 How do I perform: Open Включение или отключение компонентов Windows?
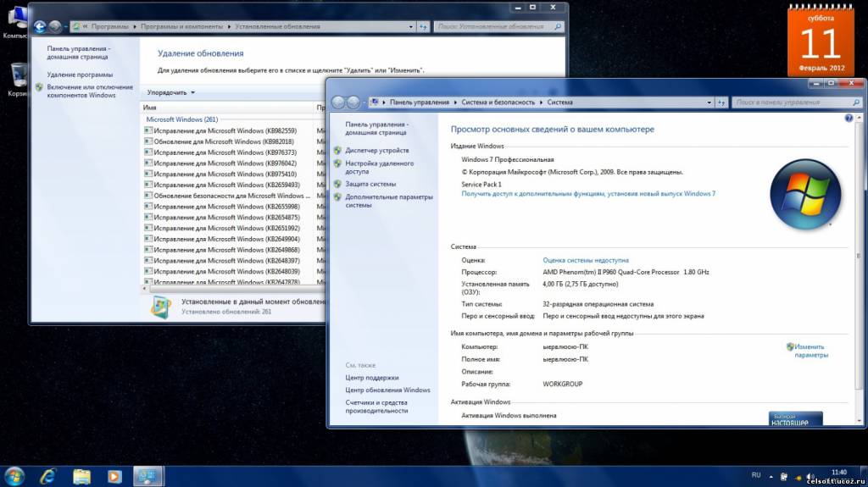coord(90,91)
